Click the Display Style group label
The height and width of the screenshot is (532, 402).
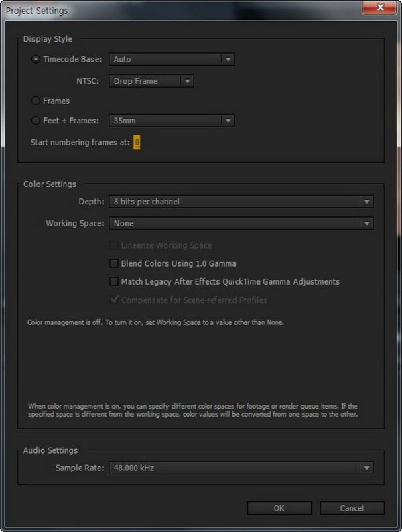point(48,39)
